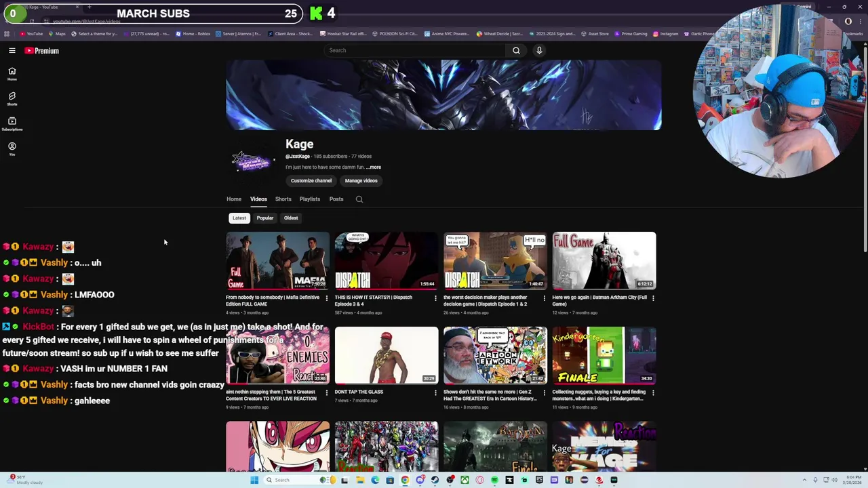Open options menu for Dispatch Episode 3 & 4 video
Screen dimensions: 868x488
[x=435, y=298]
